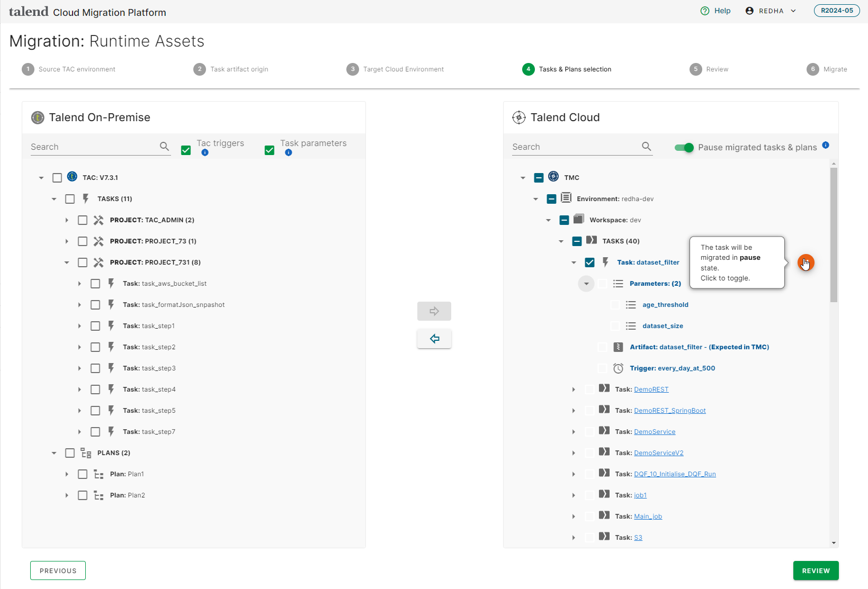Collapse PROJECT: PROJECT_731 (8) node

[67, 262]
